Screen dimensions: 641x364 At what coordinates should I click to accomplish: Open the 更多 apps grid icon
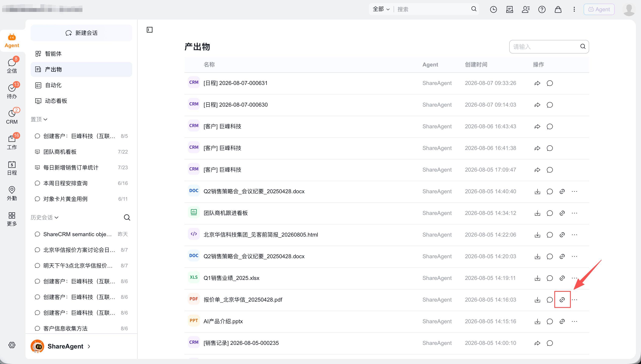(x=12, y=219)
